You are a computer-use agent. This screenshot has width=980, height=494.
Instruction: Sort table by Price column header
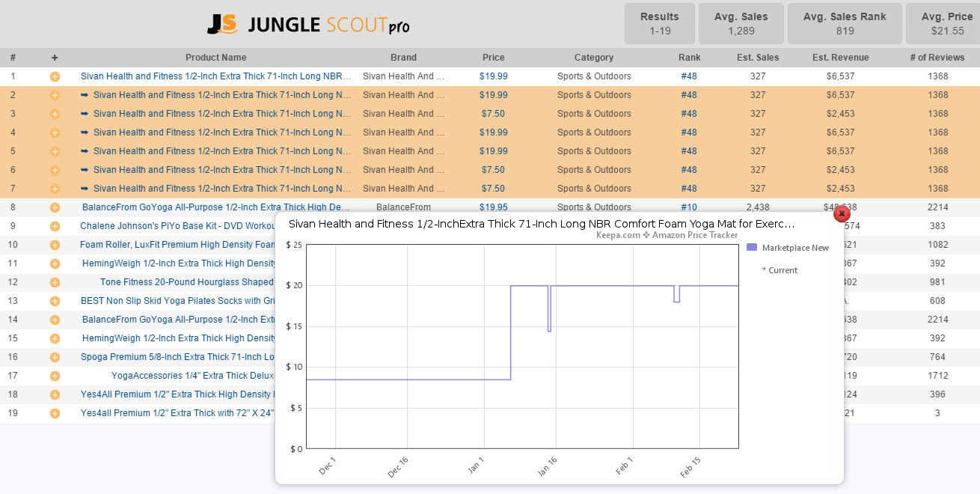click(493, 58)
